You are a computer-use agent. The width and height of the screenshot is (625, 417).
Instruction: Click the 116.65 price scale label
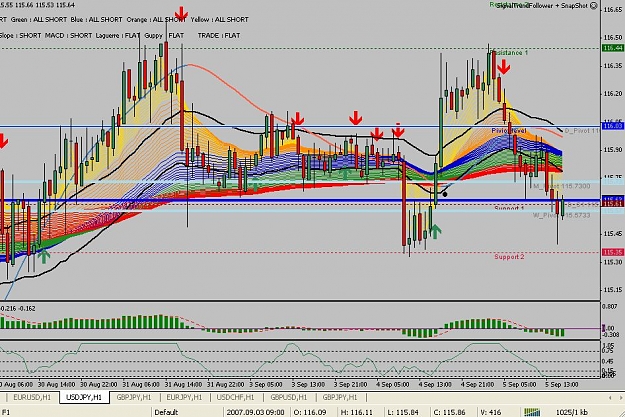coord(613,10)
